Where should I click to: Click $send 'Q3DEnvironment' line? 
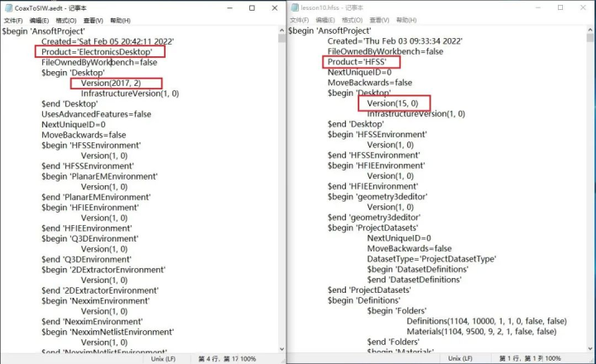(x=86, y=260)
